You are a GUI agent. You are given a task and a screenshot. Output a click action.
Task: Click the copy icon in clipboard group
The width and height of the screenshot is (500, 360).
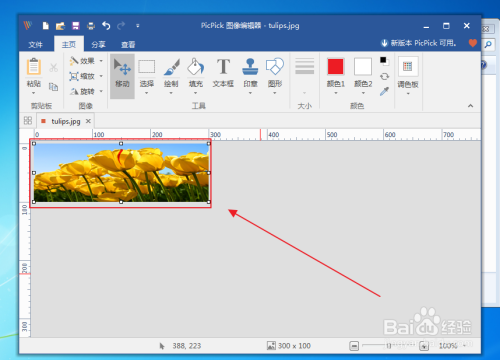click(x=53, y=87)
